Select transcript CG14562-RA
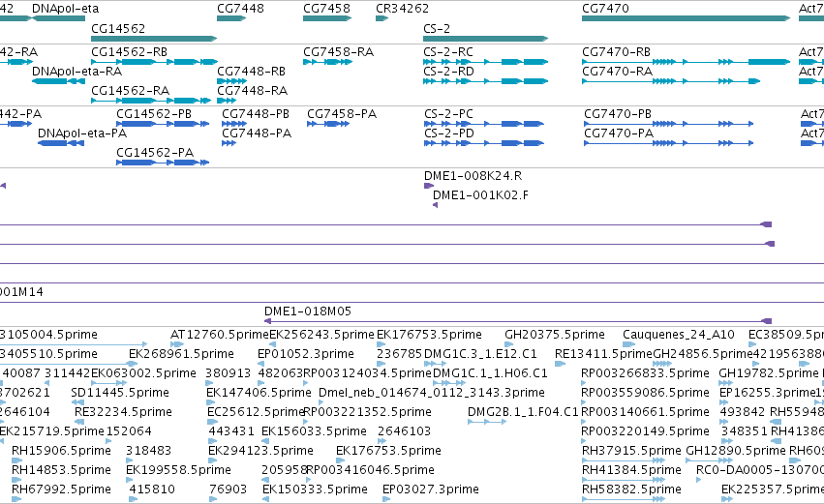The width and height of the screenshot is (824, 504). tap(131, 90)
